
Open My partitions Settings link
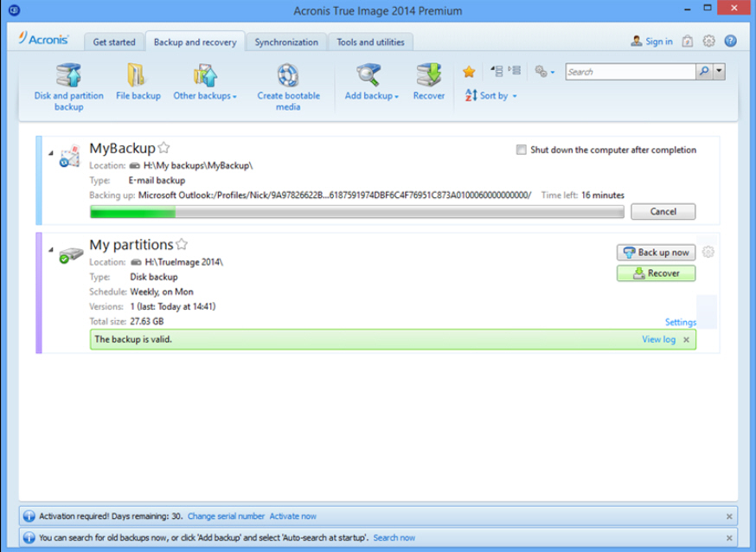680,322
